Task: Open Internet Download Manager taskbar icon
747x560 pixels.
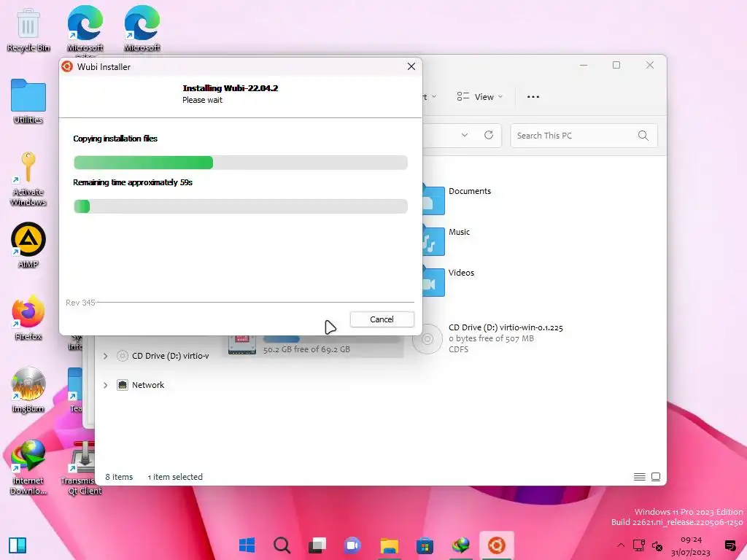Action: [460, 545]
